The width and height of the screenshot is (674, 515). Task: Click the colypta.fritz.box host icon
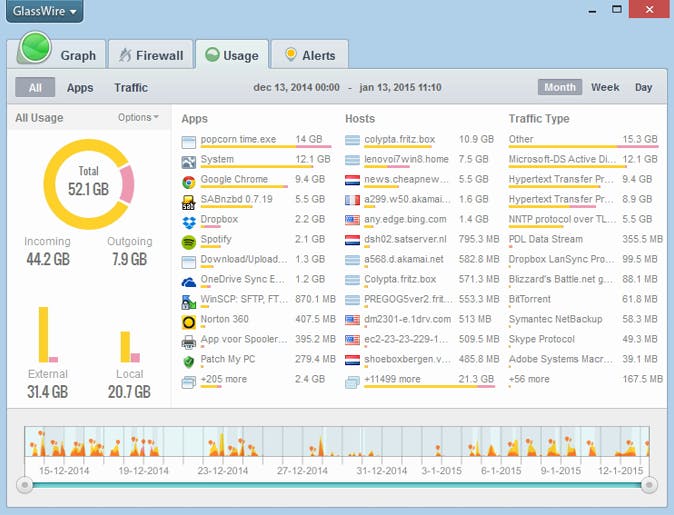pyautogui.click(x=352, y=141)
